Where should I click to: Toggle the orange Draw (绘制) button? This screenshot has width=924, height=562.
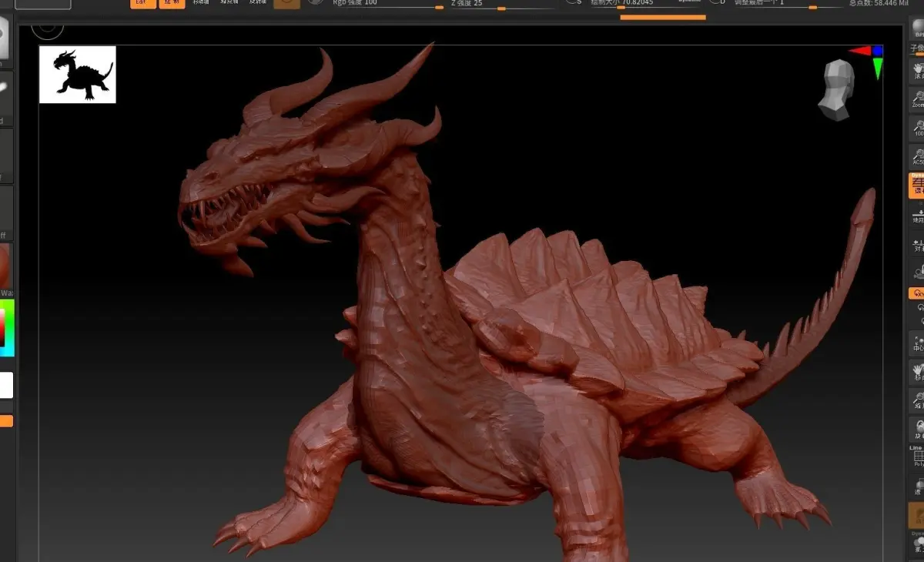pos(172,3)
